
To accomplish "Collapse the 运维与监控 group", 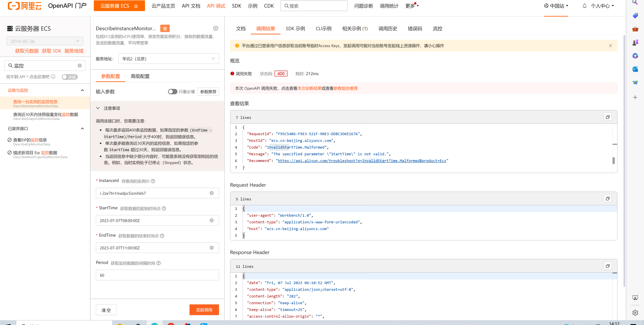I will pos(82,90).
